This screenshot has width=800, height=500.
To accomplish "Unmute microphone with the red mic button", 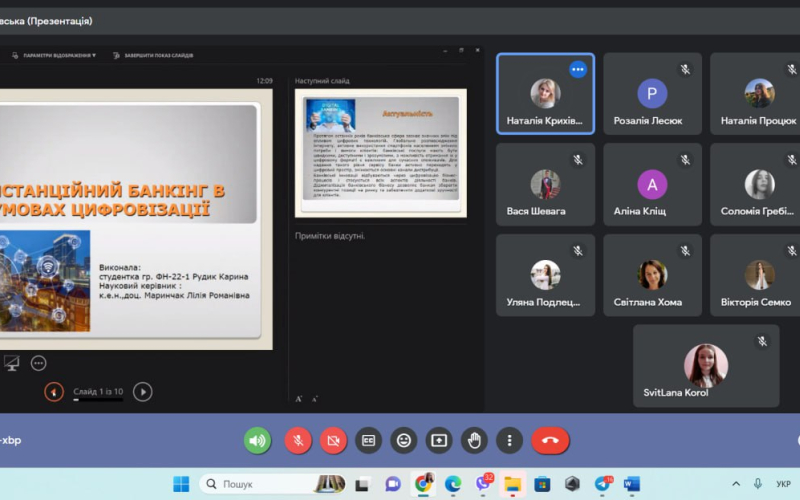I will pos(298,440).
